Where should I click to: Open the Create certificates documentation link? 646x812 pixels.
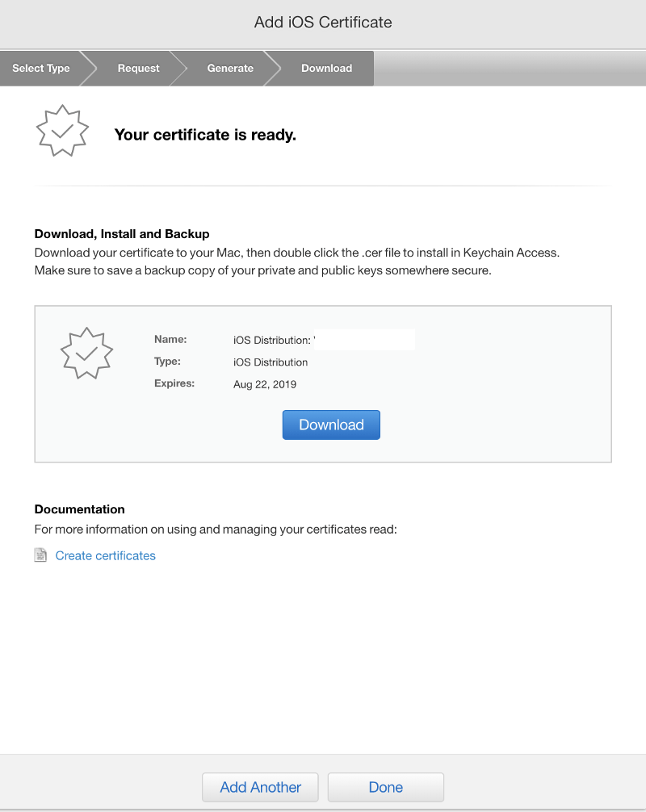(105, 555)
